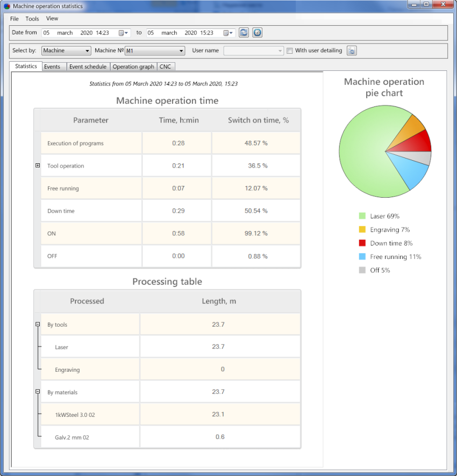Viewport: 457px width, 476px height.
Task: Click the Off 5% gray swatch
Action: coord(362,270)
